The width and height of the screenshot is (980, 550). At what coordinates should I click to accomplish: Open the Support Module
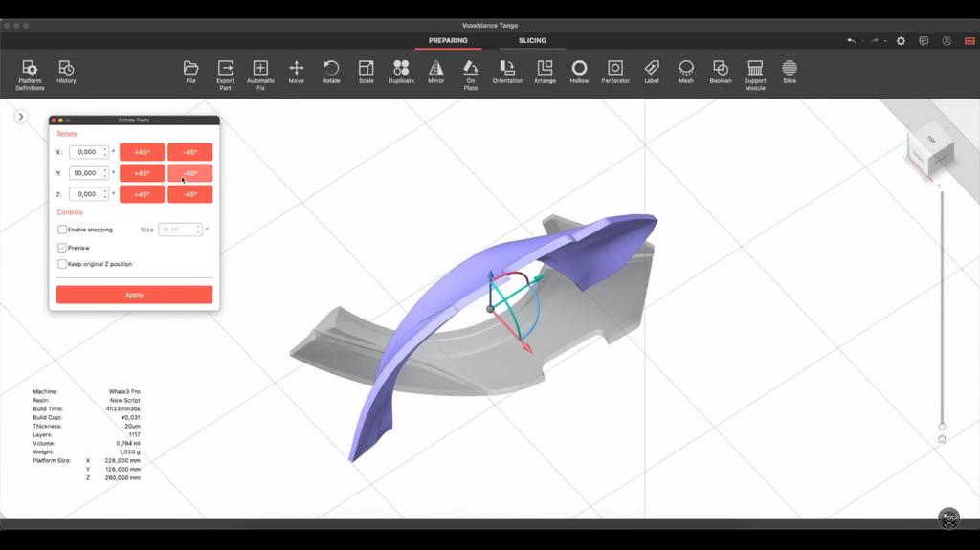click(x=755, y=75)
